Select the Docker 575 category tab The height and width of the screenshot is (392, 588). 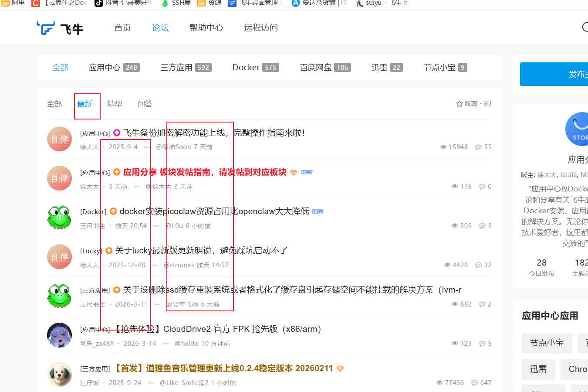256,68
